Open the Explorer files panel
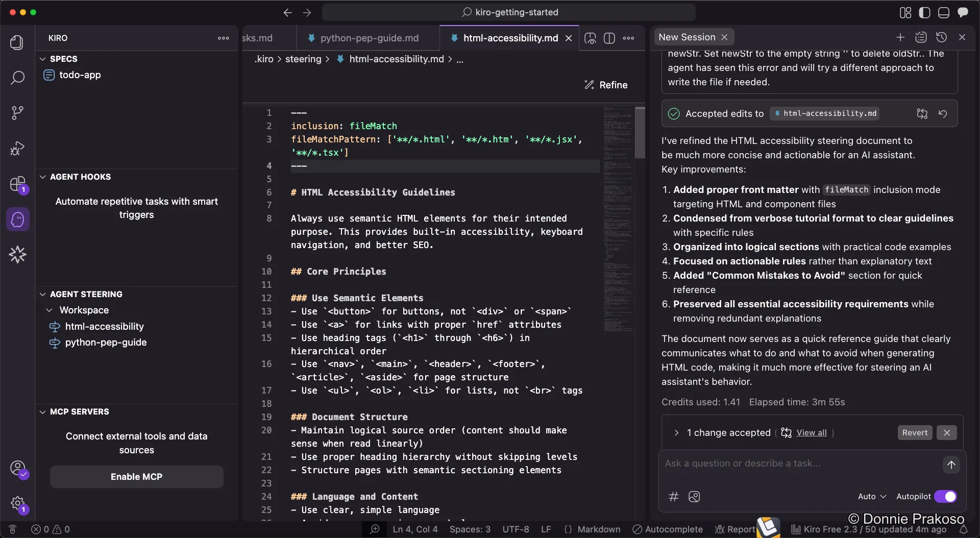Image resolution: width=980 pixels, height=538 pixels. point(17,43)
